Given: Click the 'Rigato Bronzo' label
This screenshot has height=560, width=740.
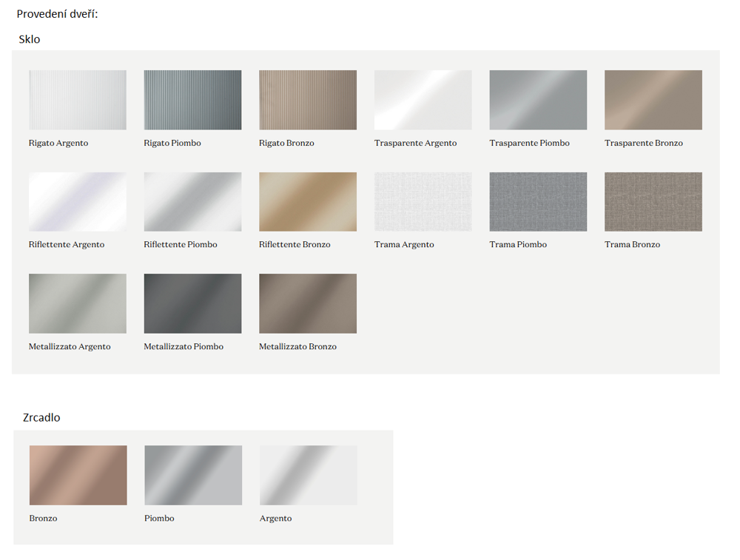Looking at the screenshot, I should pyautogui.click(x=286, y=143).
